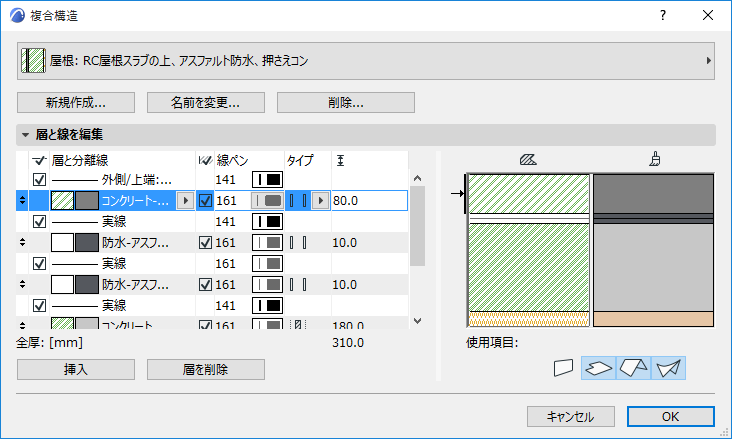732x439 pixels.
Task: Click the check-mark column header icon
Action: coord(39,161)
